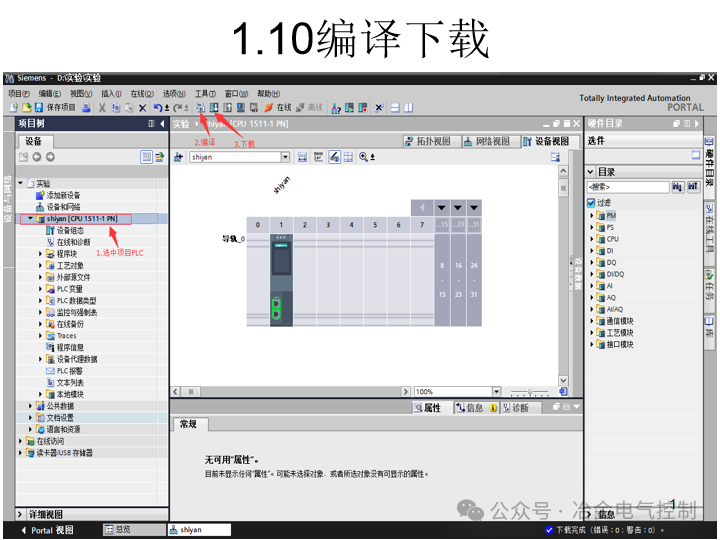
Task: Click the compile icon in the toolbar
Action: point(201,107)
